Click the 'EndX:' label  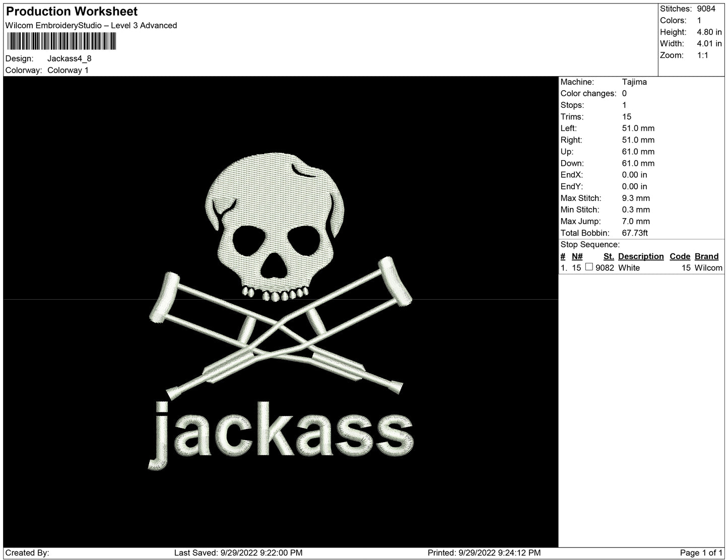[572, 175]
